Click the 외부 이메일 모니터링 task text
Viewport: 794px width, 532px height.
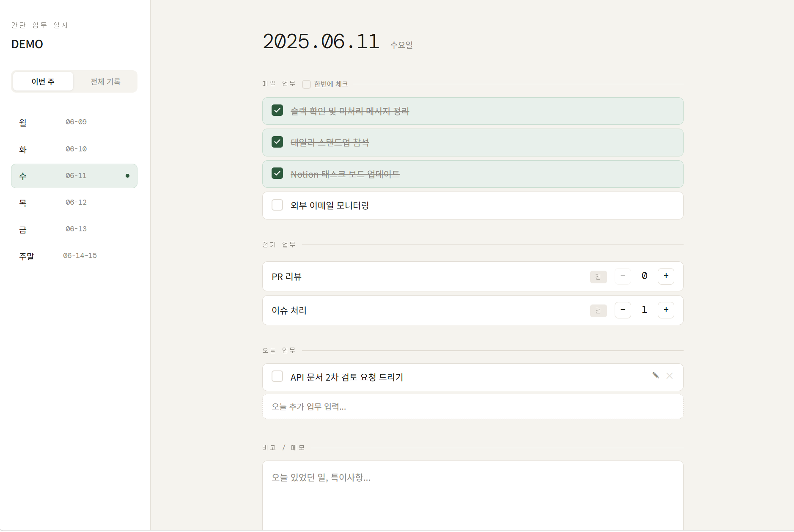[330, 206]
